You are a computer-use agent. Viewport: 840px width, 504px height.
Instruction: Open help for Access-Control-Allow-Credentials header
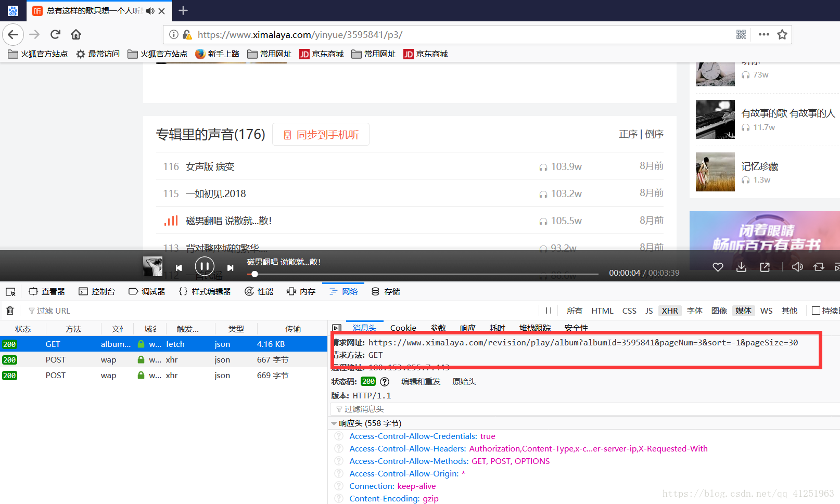click(x=339, y=436)
